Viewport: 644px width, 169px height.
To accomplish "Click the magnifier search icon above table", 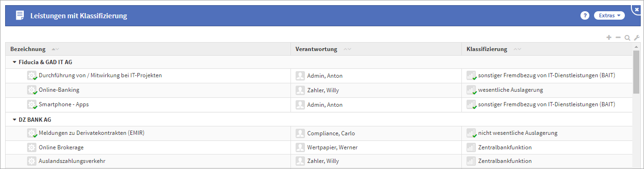I will click(627, 37).
